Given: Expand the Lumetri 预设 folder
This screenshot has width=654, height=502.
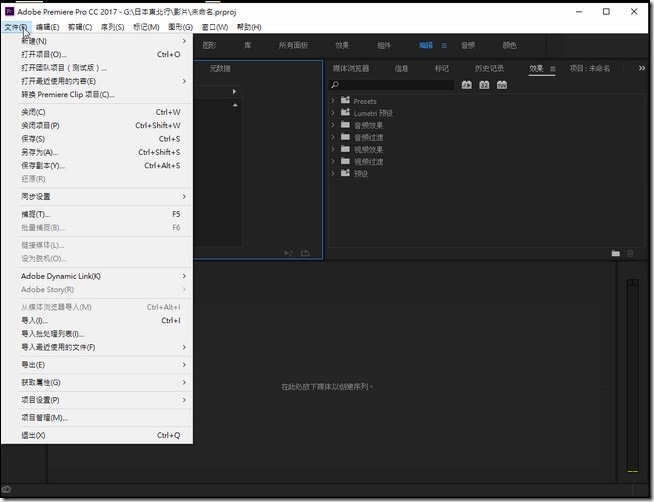Looking at the screenshot, I should 333,113.
